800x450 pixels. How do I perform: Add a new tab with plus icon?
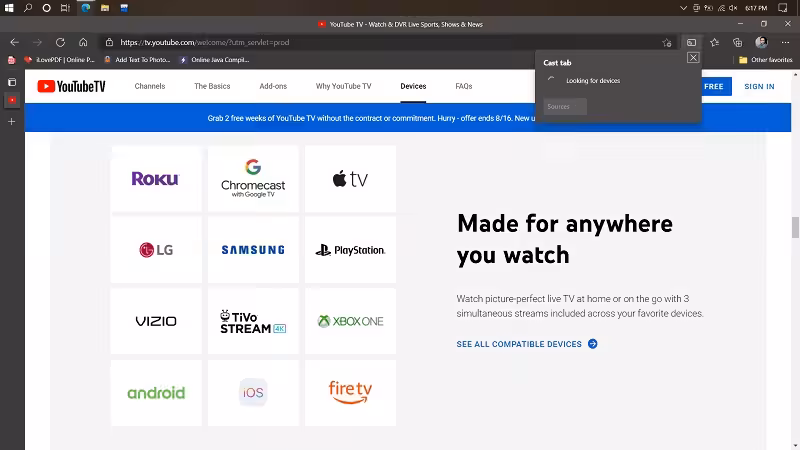click(12, 121)
